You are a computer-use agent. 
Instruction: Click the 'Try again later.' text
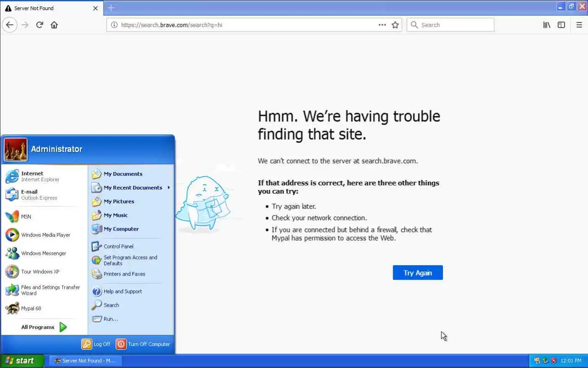(x=294, y=207)
